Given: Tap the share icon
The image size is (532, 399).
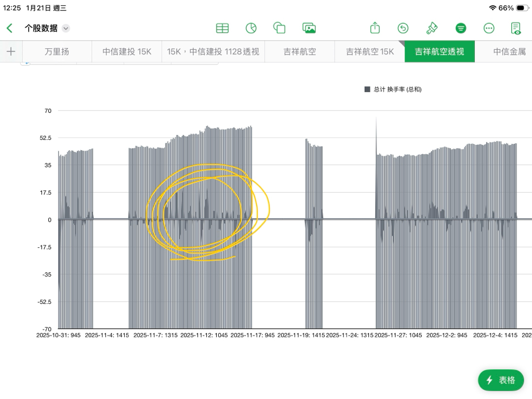Looking at the screenshot, I should tap(375, 28).
